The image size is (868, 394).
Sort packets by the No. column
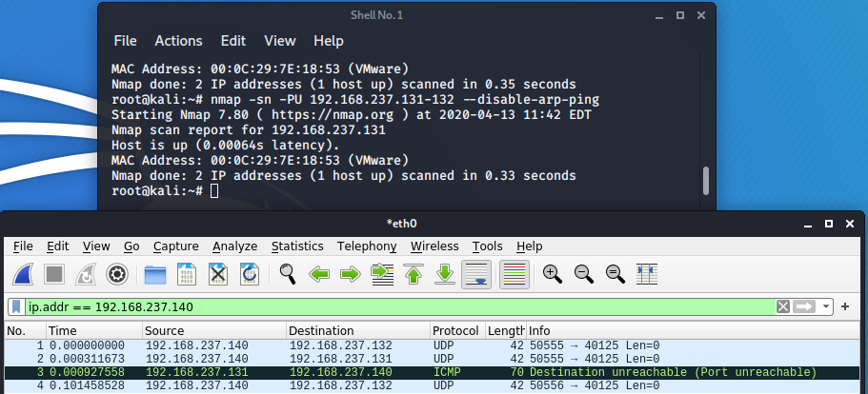(x=25, y=331)
